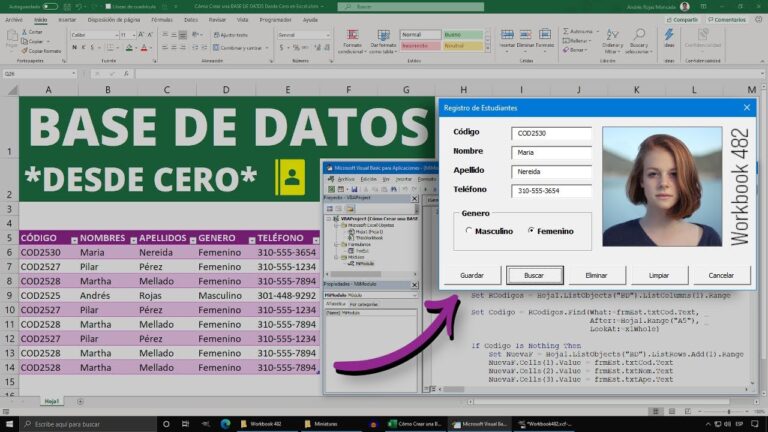Click the Insertar celdas icon
The width and height of the screenshot is (768, 432).
507,35
